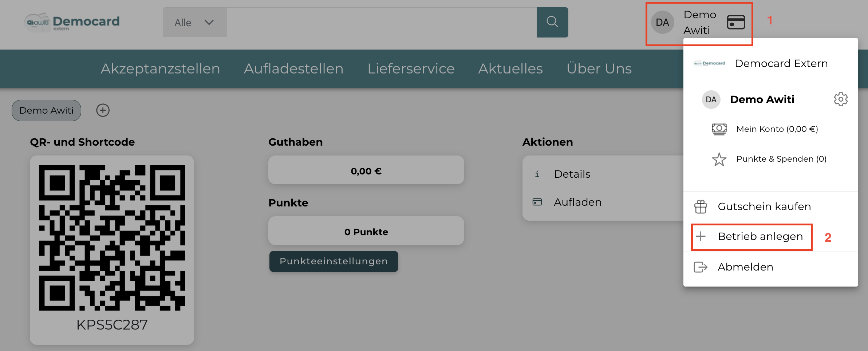Open Aufladestellen in the navigation bar

[x=294, y=69]
